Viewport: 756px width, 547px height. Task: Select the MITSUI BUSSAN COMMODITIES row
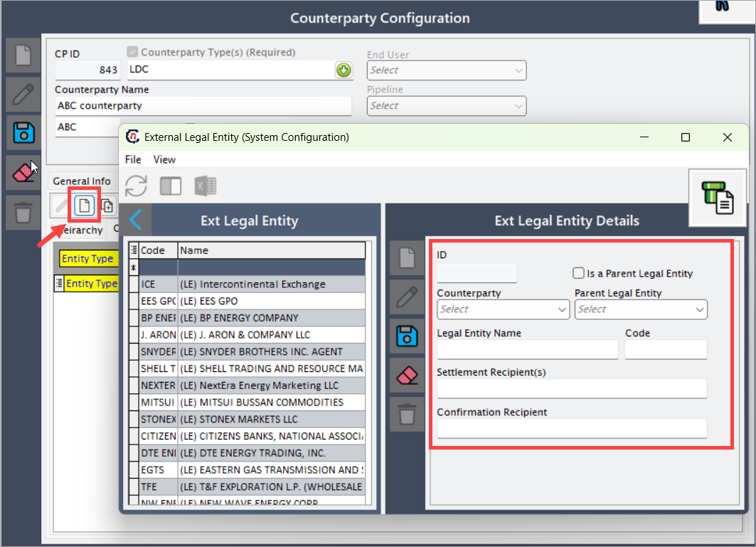click(247, 403)
